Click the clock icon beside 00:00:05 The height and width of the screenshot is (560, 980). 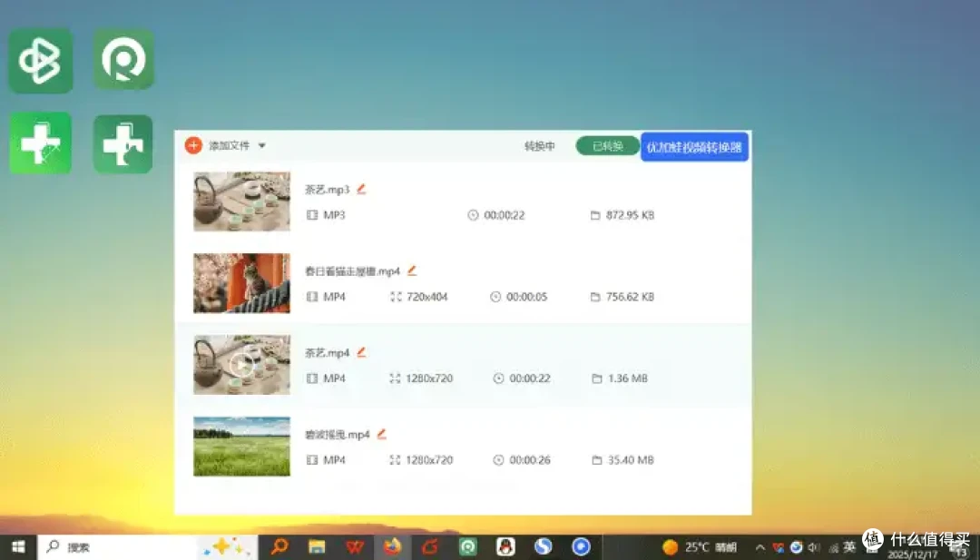click(x=495, y=297)
